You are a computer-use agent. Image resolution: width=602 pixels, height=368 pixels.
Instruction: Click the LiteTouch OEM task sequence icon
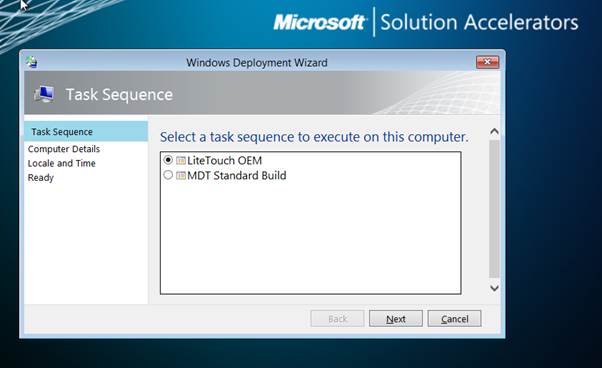(181, 160)
